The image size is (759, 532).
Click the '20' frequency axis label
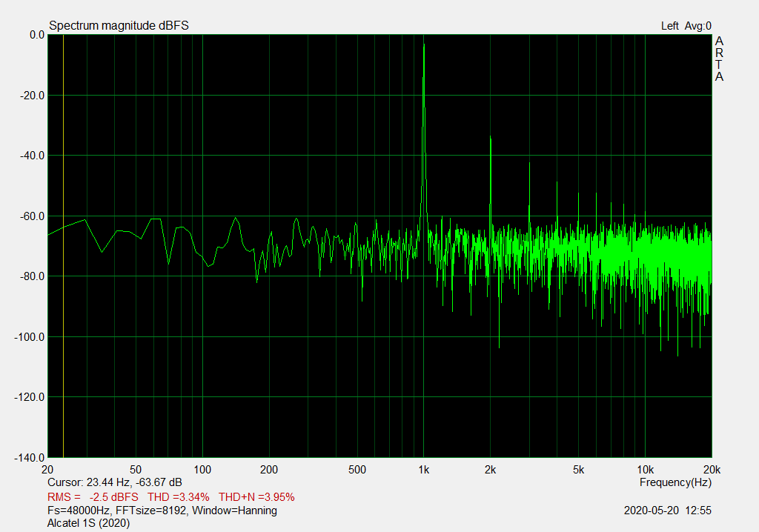[47, 470]
